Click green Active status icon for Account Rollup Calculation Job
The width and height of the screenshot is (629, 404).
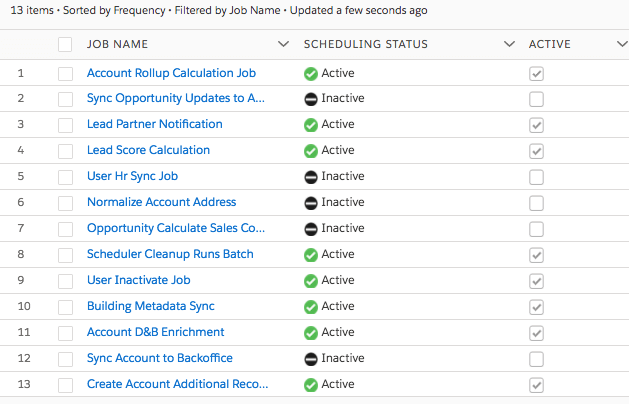point(311,73)
